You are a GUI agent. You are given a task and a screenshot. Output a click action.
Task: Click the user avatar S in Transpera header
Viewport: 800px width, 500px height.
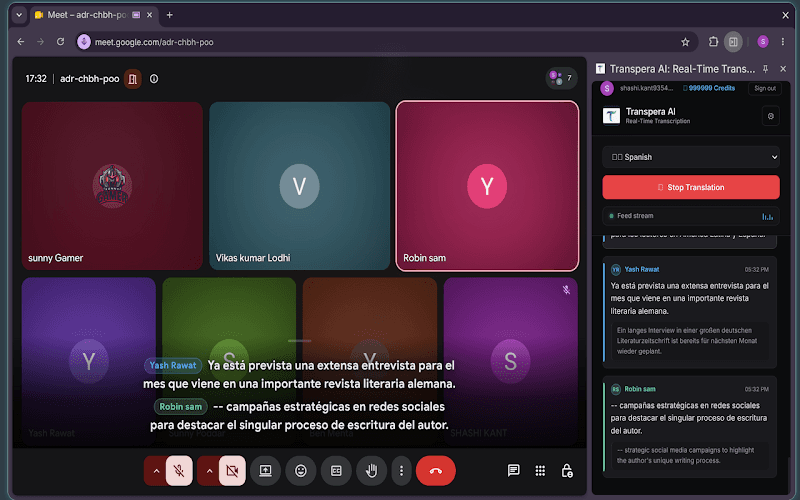click(x=607, y=88)
